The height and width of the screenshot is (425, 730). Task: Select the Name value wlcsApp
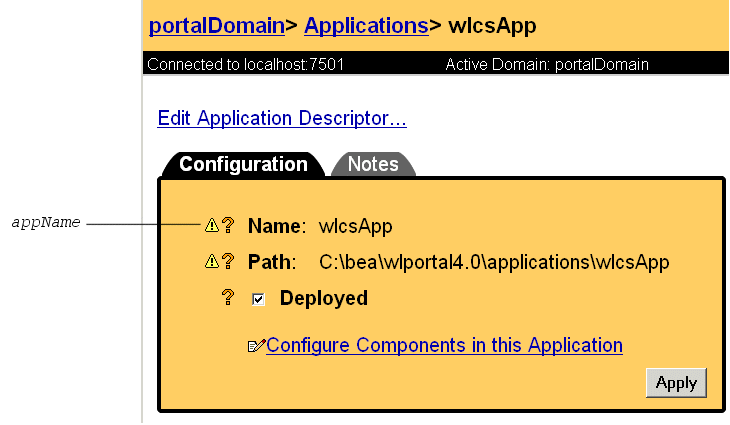pos(356,227)
